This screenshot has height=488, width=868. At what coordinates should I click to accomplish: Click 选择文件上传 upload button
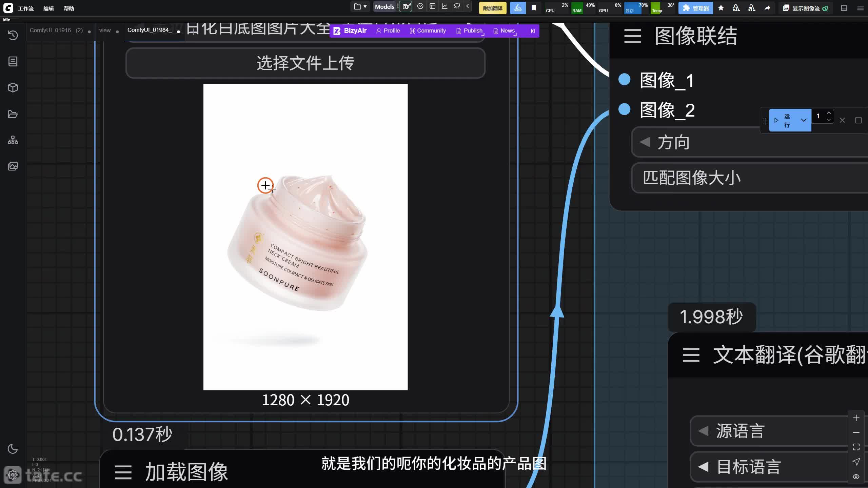[305, 63]
